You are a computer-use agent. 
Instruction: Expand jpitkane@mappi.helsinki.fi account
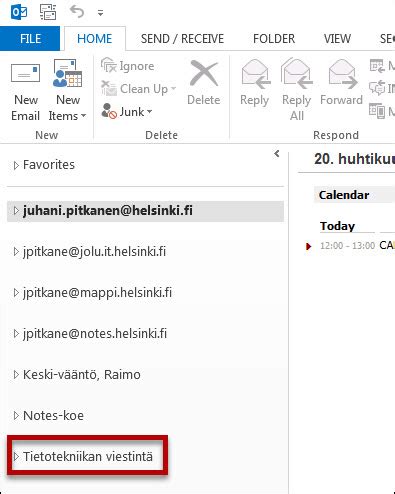point(16,293)
